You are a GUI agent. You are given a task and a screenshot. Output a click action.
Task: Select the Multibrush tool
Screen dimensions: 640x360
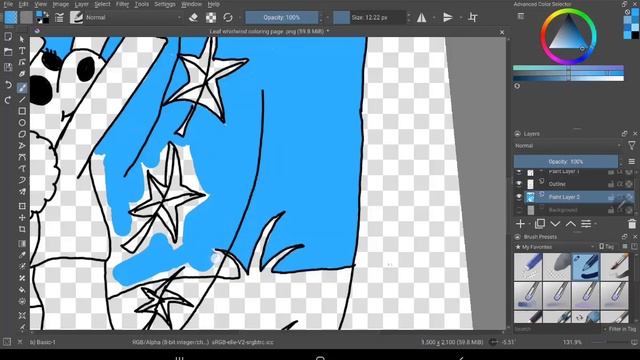click(22, 192)
